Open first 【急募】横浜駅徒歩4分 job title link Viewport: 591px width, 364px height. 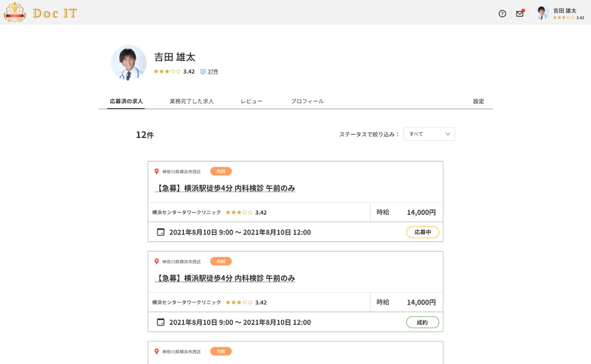[x=225, y=188]
